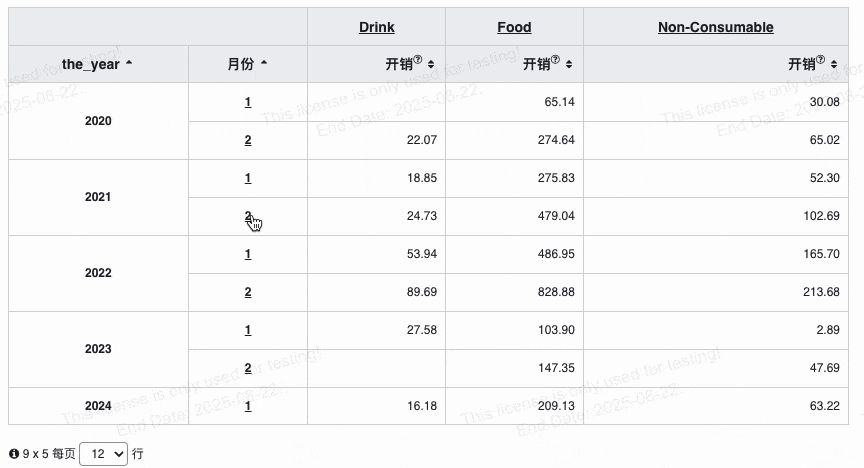Image resolution: width=864 pixels, height=468 pixels.
Task: Drill into month 1 of 2020
Action: 248,102
